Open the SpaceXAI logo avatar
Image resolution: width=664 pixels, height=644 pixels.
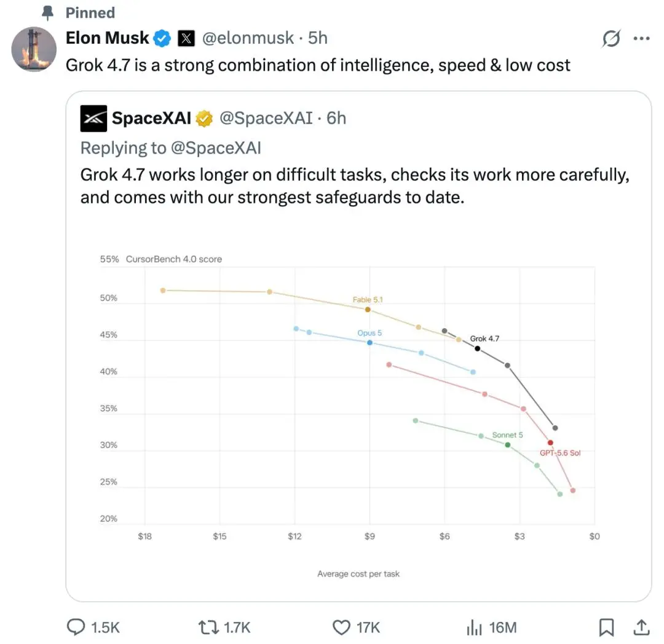coord(93,119)
